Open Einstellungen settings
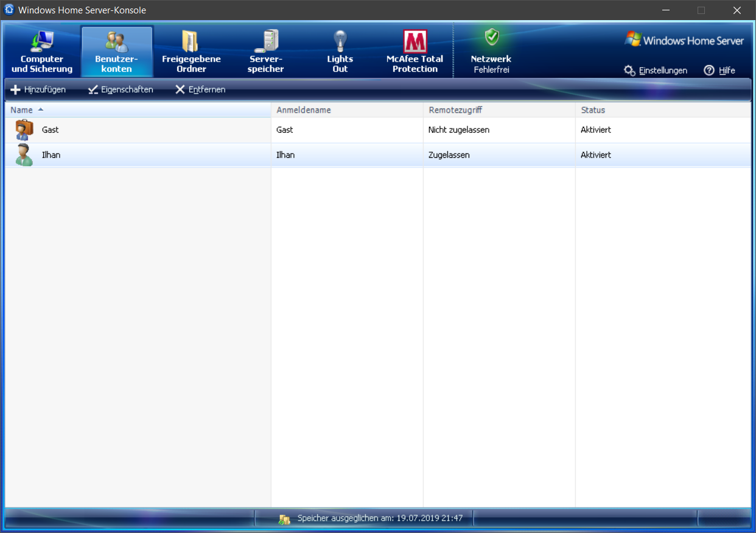756x533 pixels. click(656, 71)
